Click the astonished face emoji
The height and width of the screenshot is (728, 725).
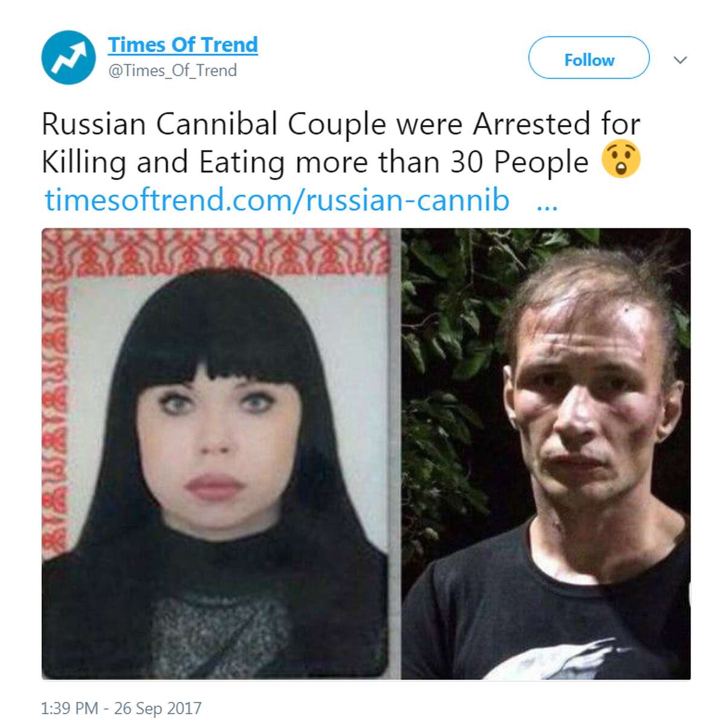(x=621, y=159)
